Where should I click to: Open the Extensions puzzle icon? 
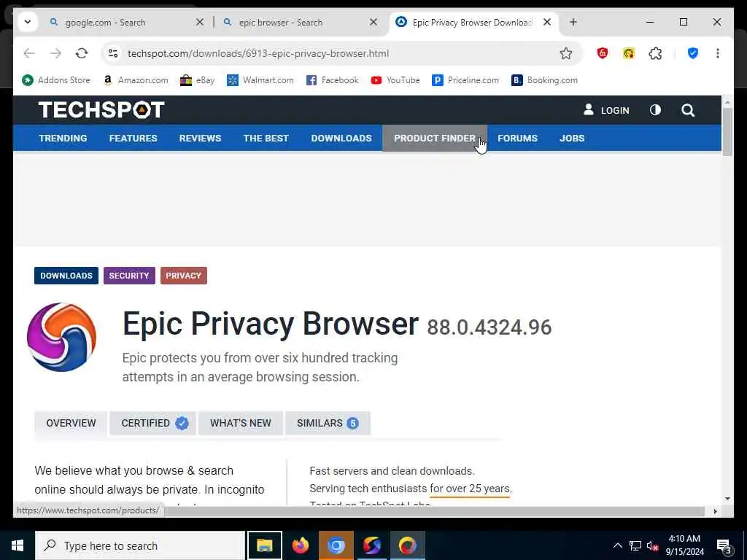[656, 53]
